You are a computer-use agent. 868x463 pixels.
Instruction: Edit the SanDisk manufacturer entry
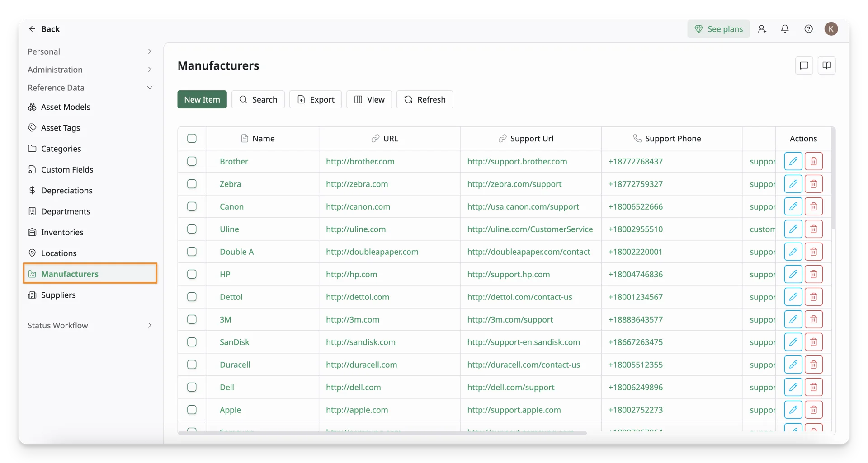(793, 342)
